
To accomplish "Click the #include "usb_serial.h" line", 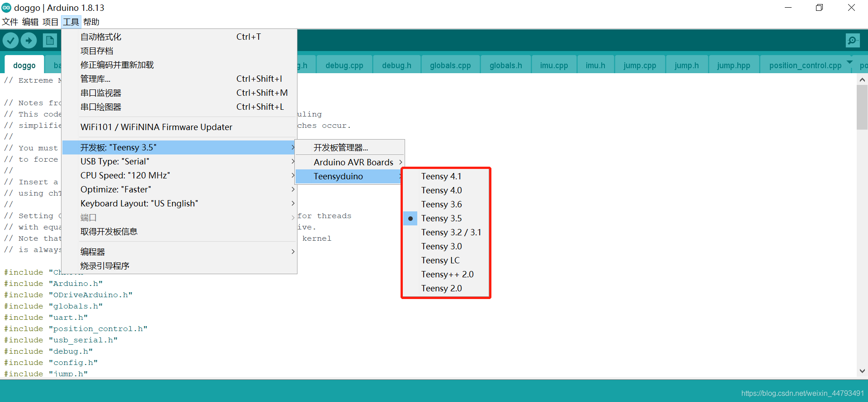I will click(61, 340).
